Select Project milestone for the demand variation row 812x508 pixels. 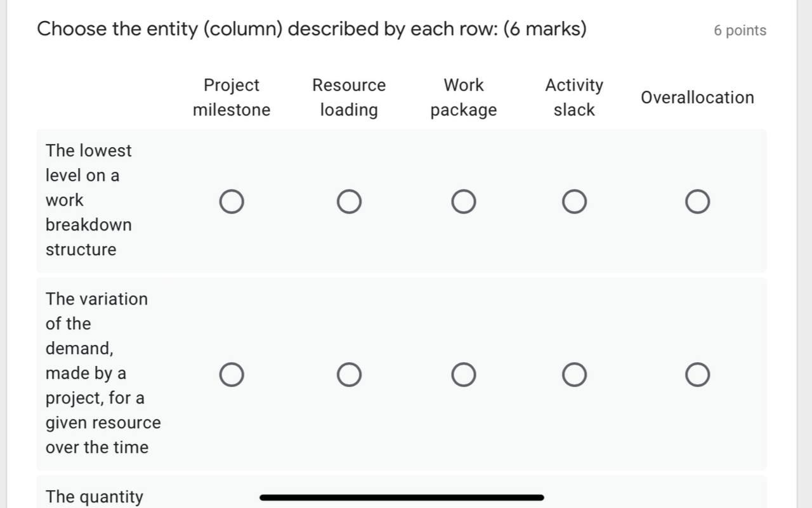(232, 374)
